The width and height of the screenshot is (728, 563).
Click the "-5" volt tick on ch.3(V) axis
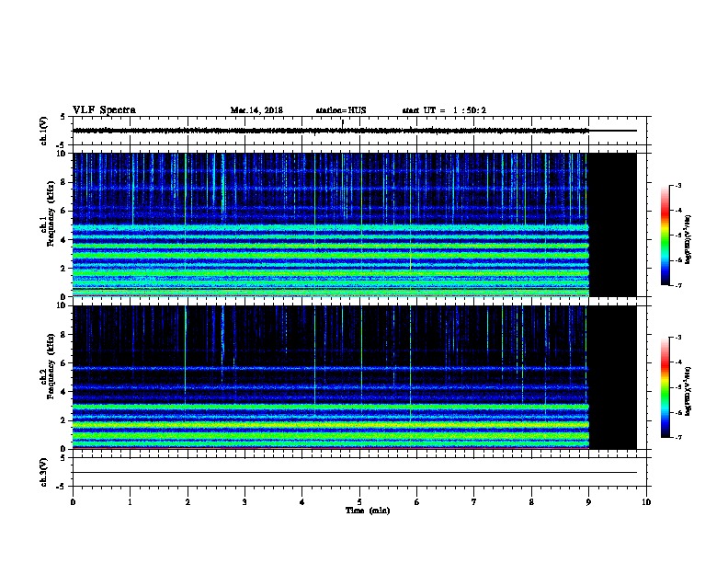(62, 487)
